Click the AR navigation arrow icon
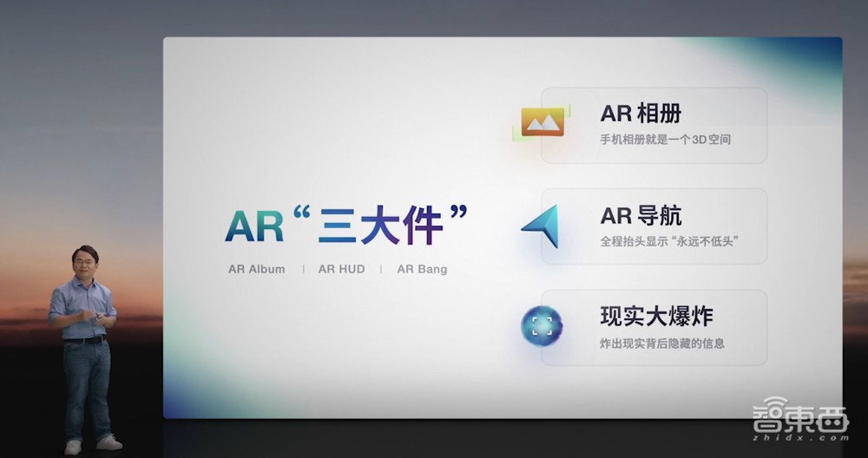 (x=540, y=226)
